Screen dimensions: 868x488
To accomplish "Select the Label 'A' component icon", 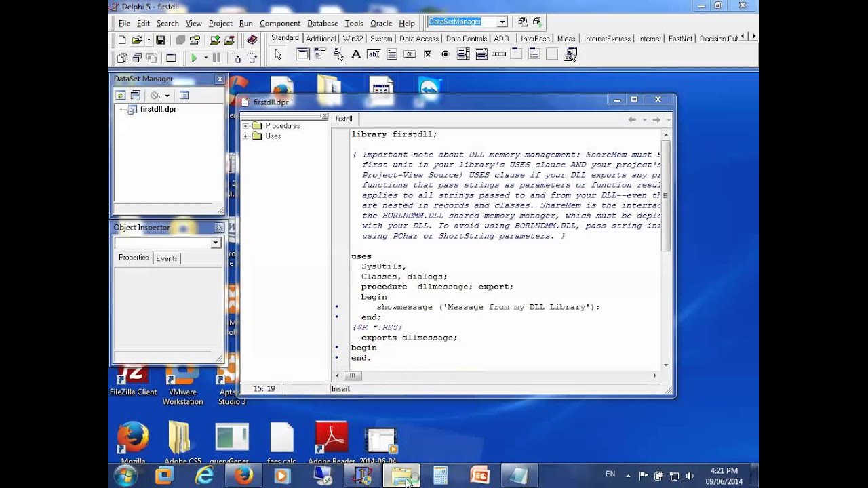I will [x=357, y=55].
